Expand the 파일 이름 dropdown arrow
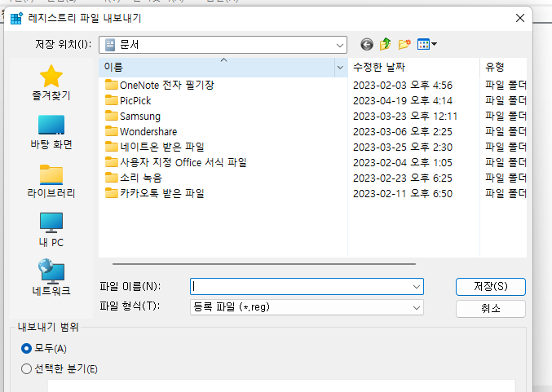552x392 pixels. [x=417, y=287]
